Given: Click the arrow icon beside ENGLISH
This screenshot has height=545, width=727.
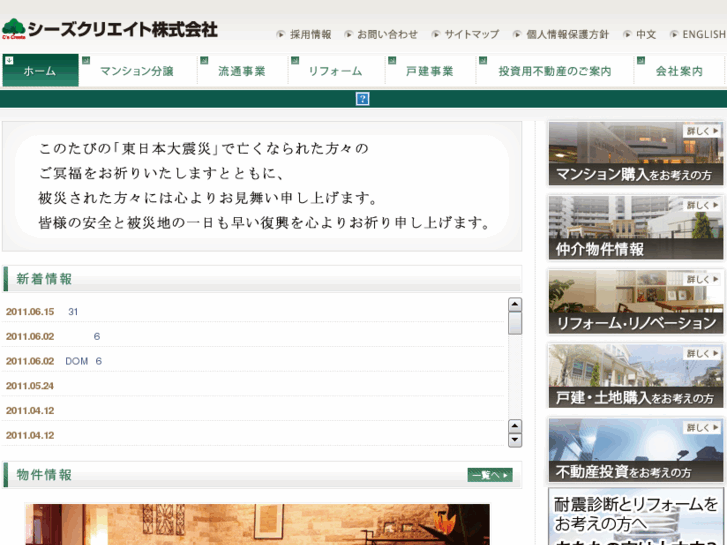Looking at the screenshot, I should click(x=674, y=34).
